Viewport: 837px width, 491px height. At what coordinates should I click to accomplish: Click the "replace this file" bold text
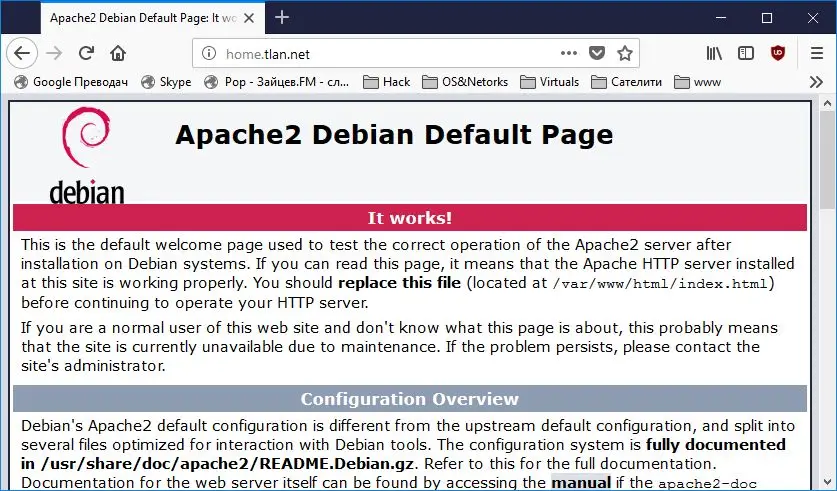tap(399, 282)
